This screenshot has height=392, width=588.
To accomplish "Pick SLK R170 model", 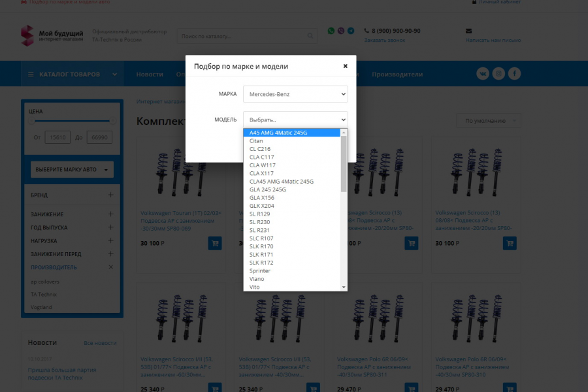I will coord(292,246).
